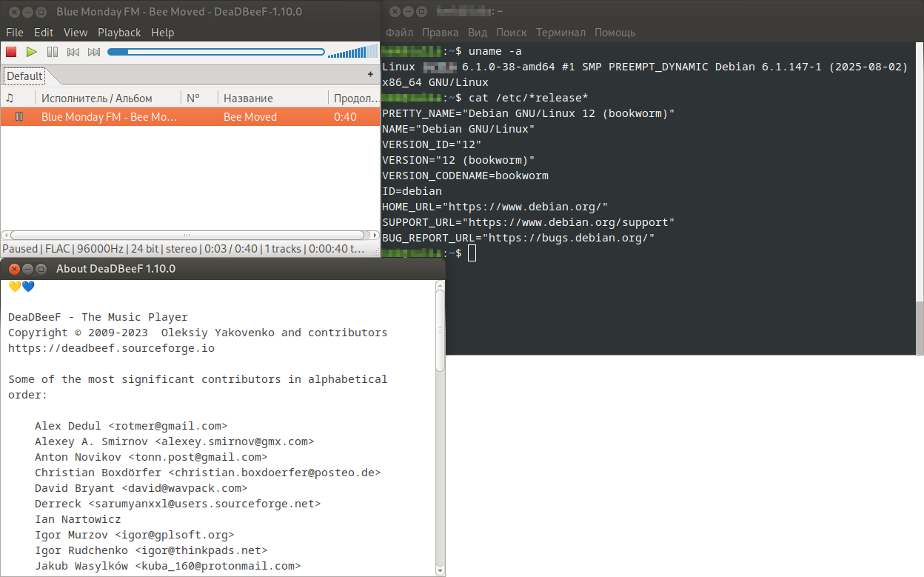Sort by the Название column header
Screen dimensions: 924x577
273,98
